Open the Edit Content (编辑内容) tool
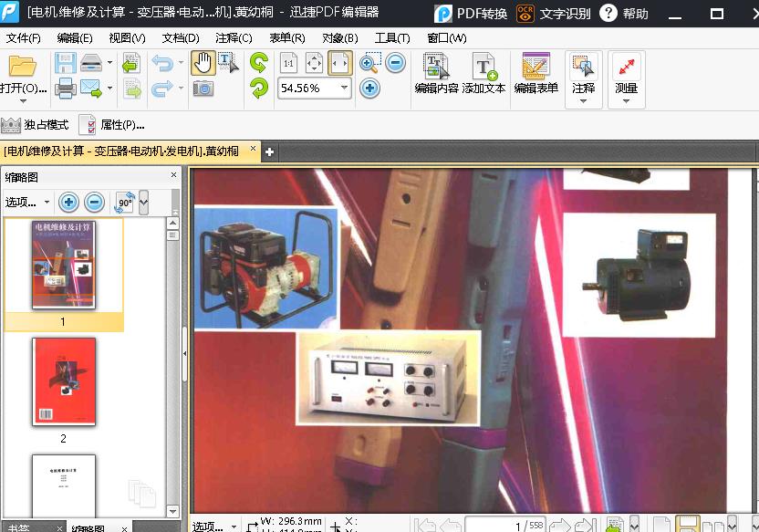The height and width of the screenshot is (532, 759). point(436,73)
